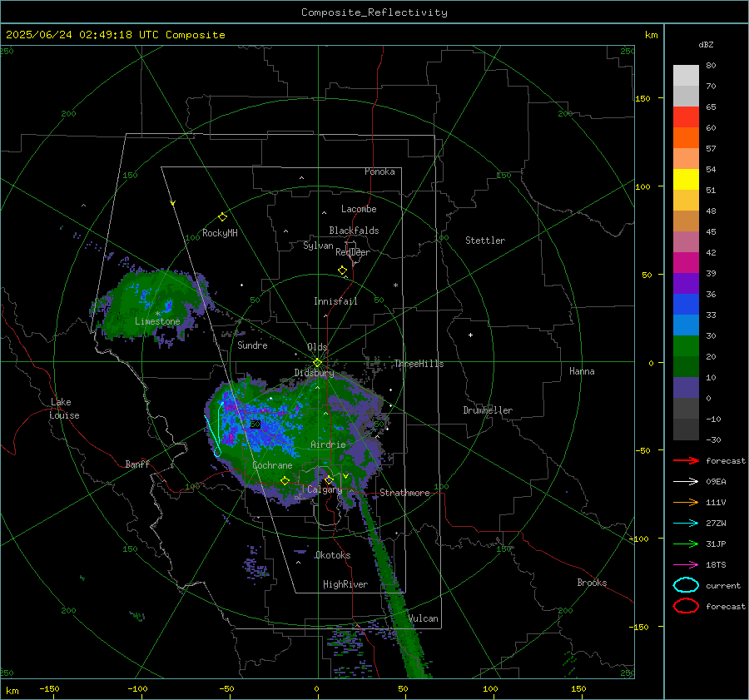Screen dimensions: 749x700
Task: Click the Ponoka city label
Action: 379,171
